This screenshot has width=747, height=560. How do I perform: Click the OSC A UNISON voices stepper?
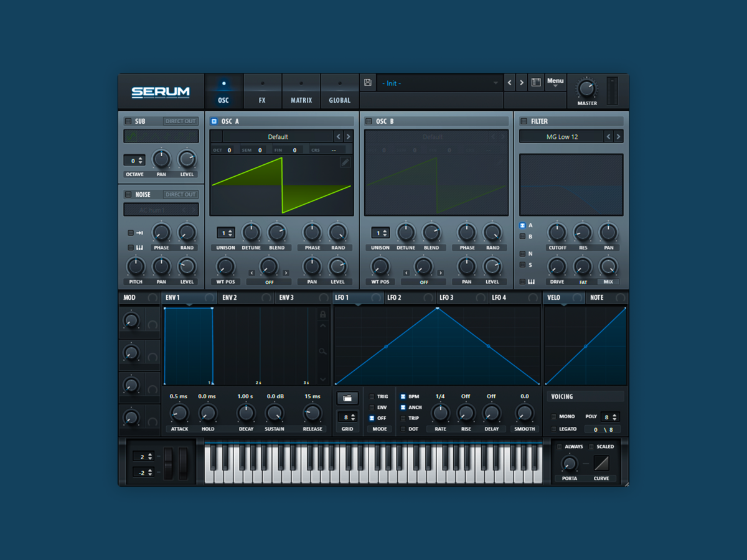tap(225, 233)
